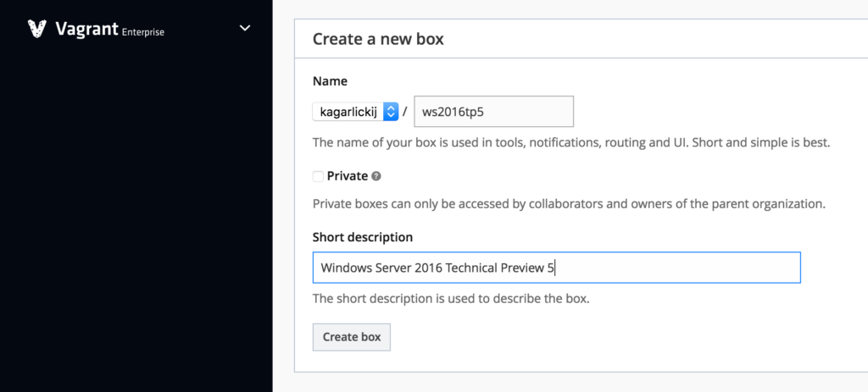Enable the Private checkbox
Viewport: 868px width, 392px height.
pyautogui.click(x=319, y=176)
